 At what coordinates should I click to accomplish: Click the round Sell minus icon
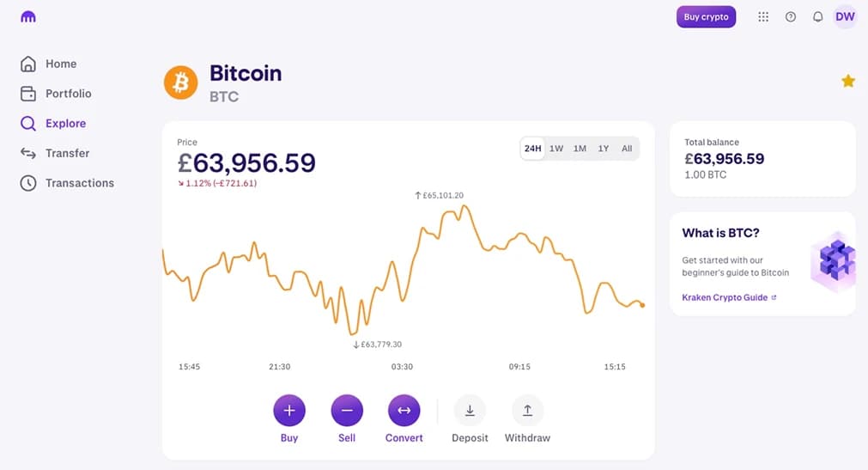pos(347,411)
